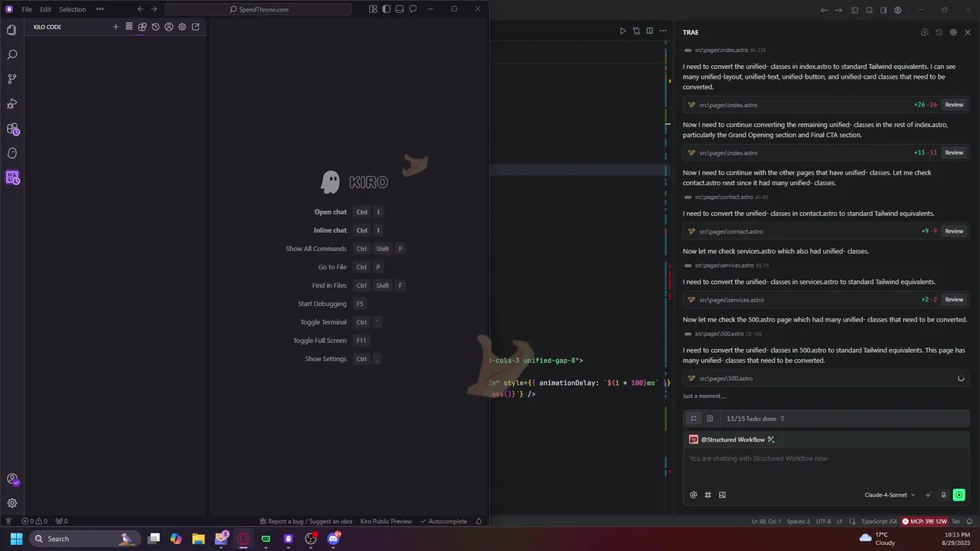
Task: Open Kilo Code MCP marketplace icon
Action: pyautogui.click(x=142, y=27)
